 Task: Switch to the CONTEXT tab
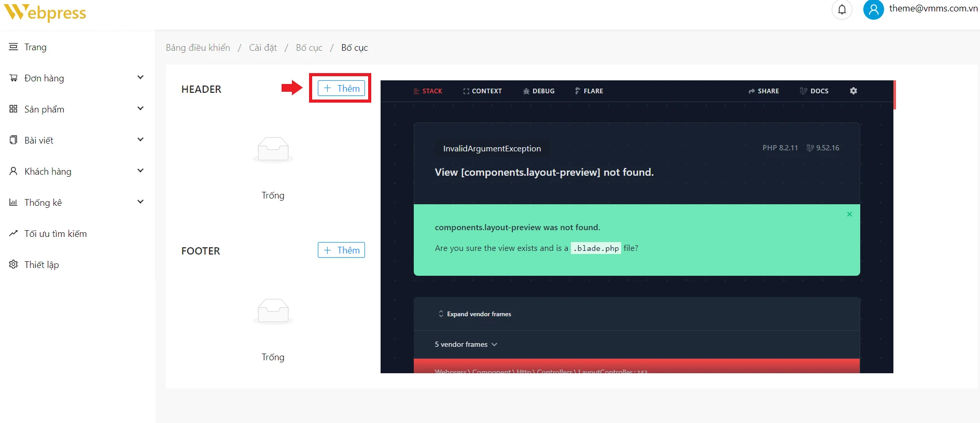click(x=482, y=91)
